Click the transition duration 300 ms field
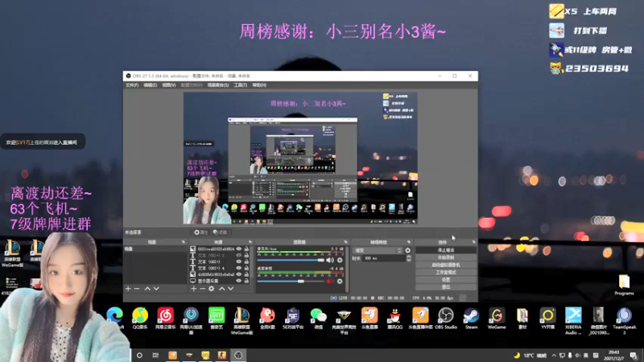 [384, 258]
